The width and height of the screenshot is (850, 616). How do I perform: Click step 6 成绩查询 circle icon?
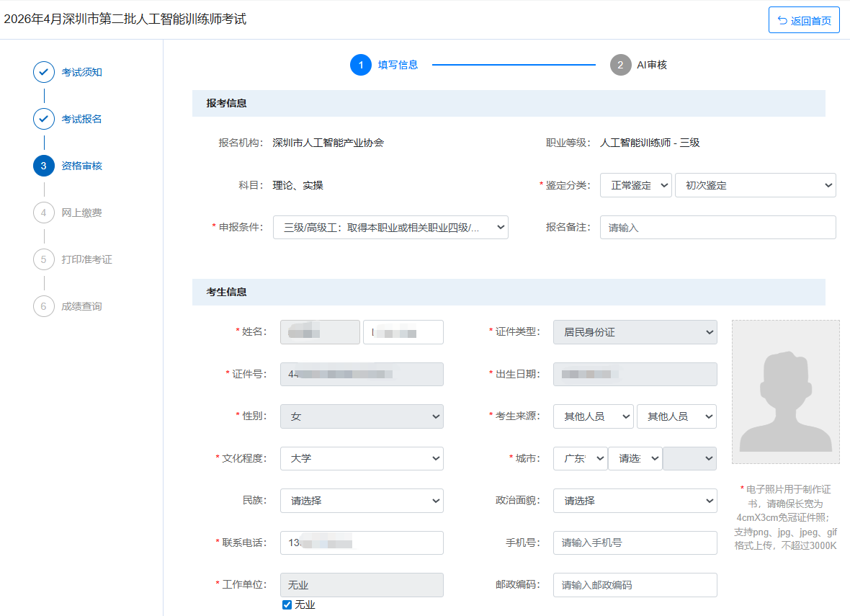pos(44,306)
